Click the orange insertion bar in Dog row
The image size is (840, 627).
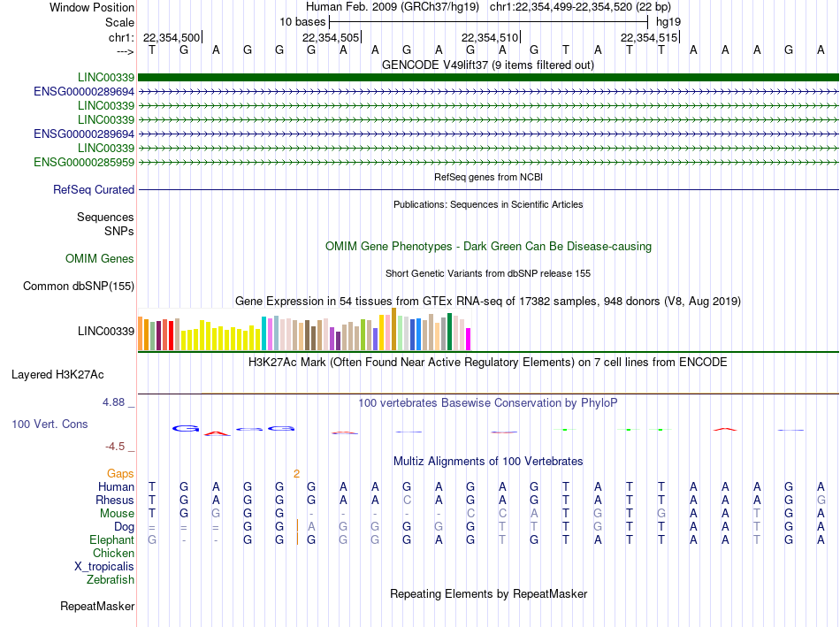297,526
